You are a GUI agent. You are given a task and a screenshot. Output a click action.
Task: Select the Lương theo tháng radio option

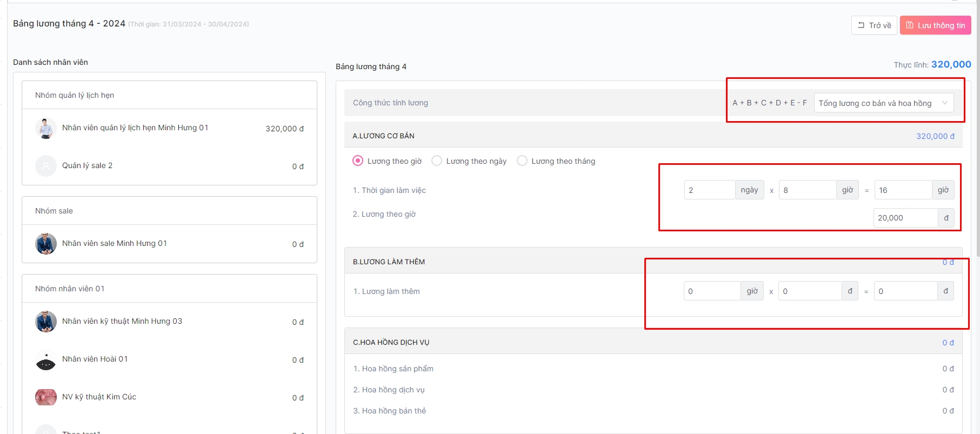(522, 161)
